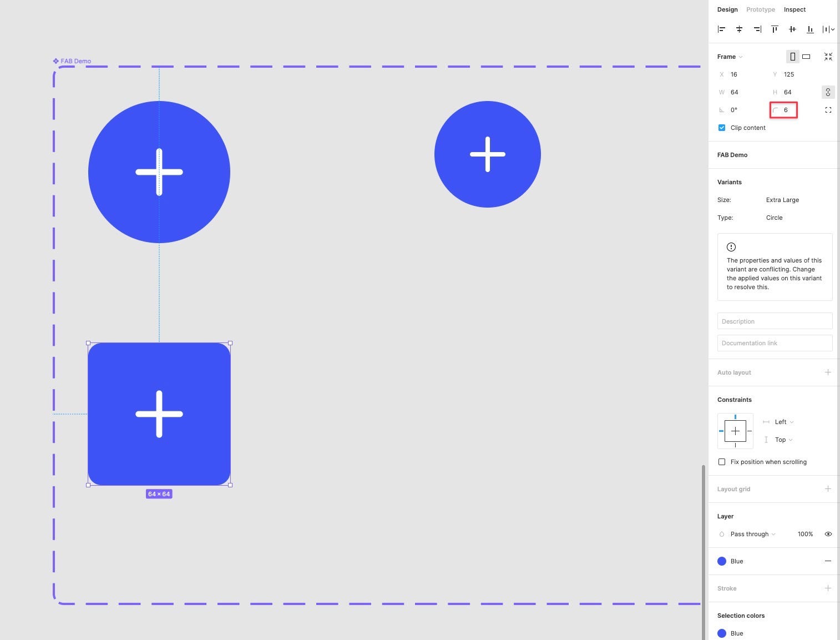Click the height field
Image resolution: width=840 pixels, height=640 pixels.
pos(795,92)
